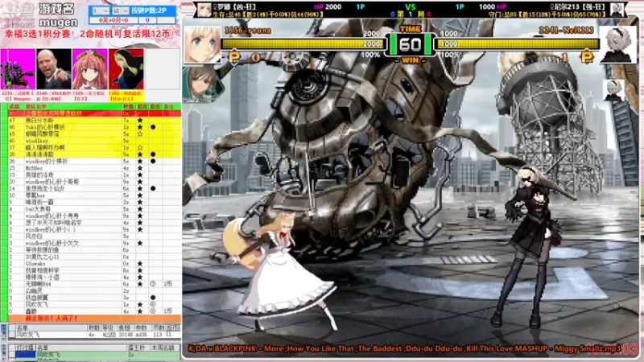644x362 pixels.
Task: Click the rouna blonde player portrait
Action: click(202, 45)
